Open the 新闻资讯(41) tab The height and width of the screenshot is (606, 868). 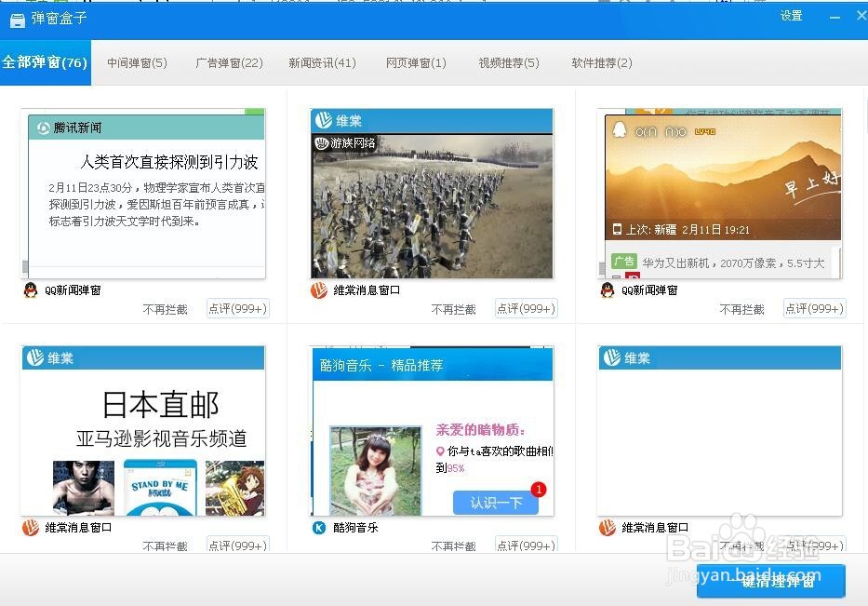(322, 63)
